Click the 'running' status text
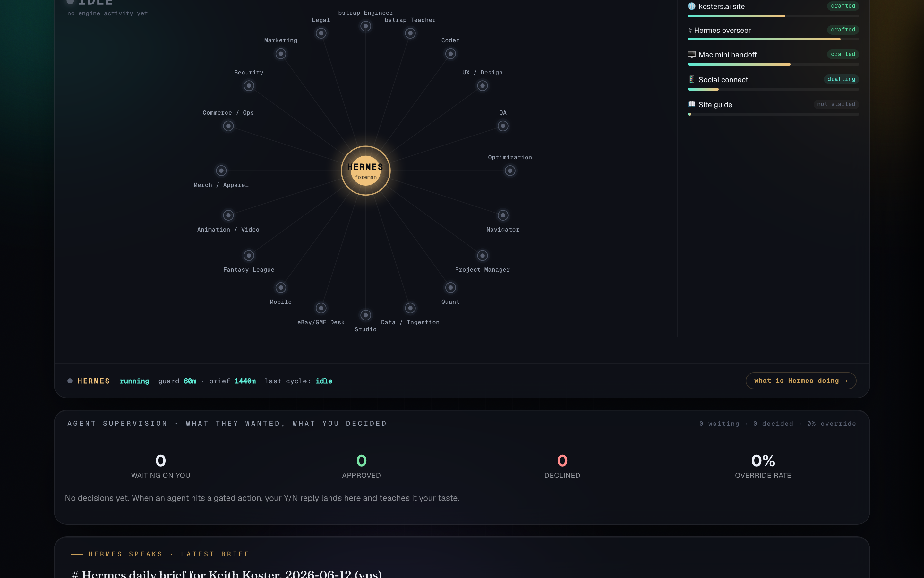 click(134, 381)
